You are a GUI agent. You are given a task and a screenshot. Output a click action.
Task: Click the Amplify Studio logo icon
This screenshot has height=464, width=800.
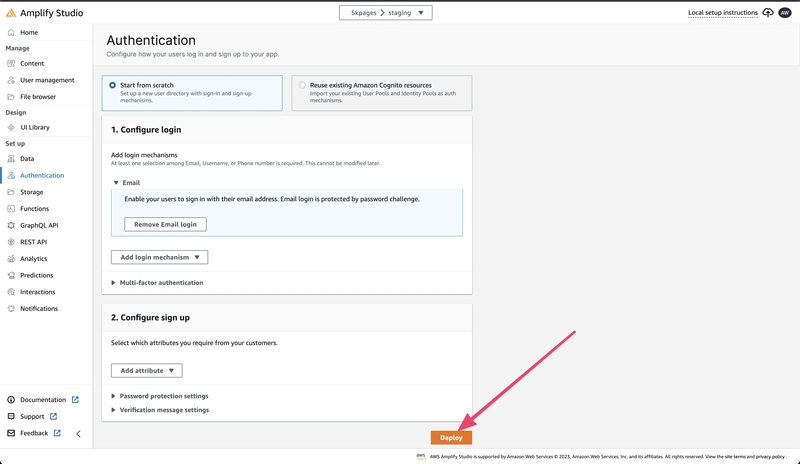click(x=11, y=13)
